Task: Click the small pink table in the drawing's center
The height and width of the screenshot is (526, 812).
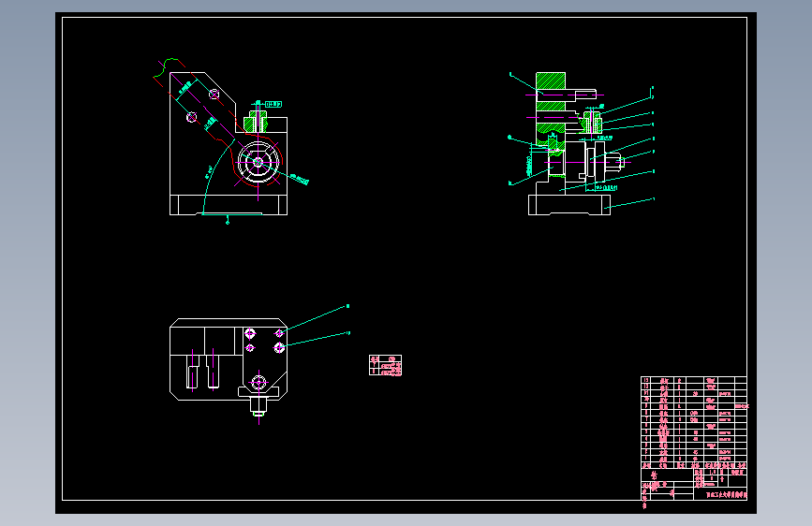Action: (x=385, y=365)
